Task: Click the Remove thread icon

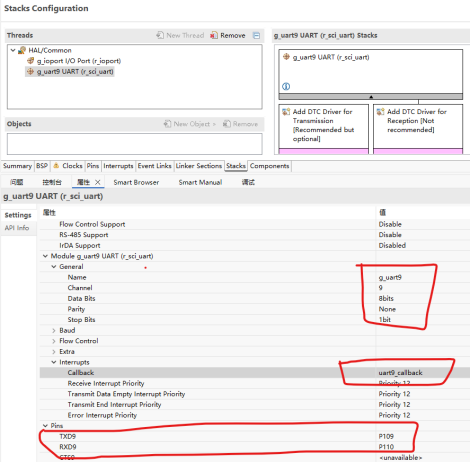Action: point(214,35)
